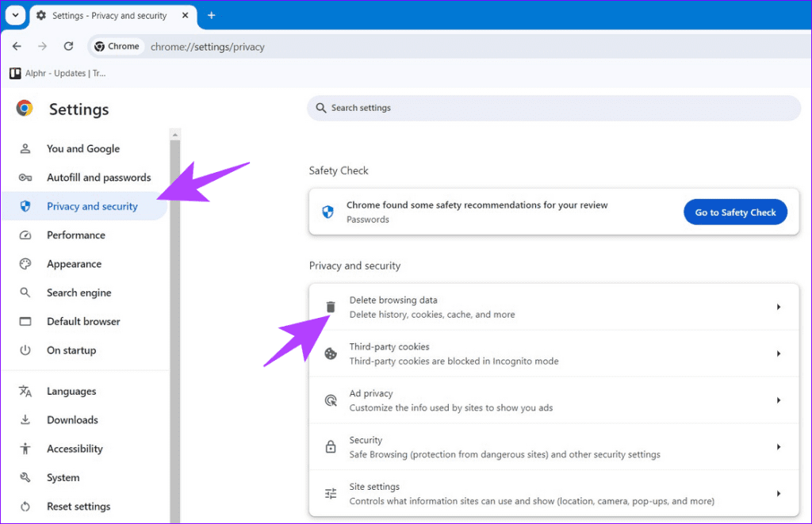This screenshot has height=524, width=812.
Task: Click the On startup power icon
Action: pyautogui.click(x=25, y=350)
